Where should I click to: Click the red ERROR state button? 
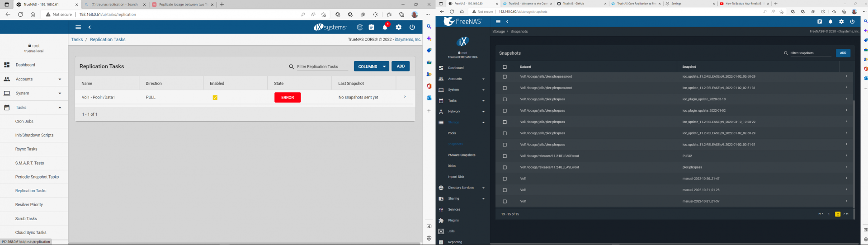288,97
